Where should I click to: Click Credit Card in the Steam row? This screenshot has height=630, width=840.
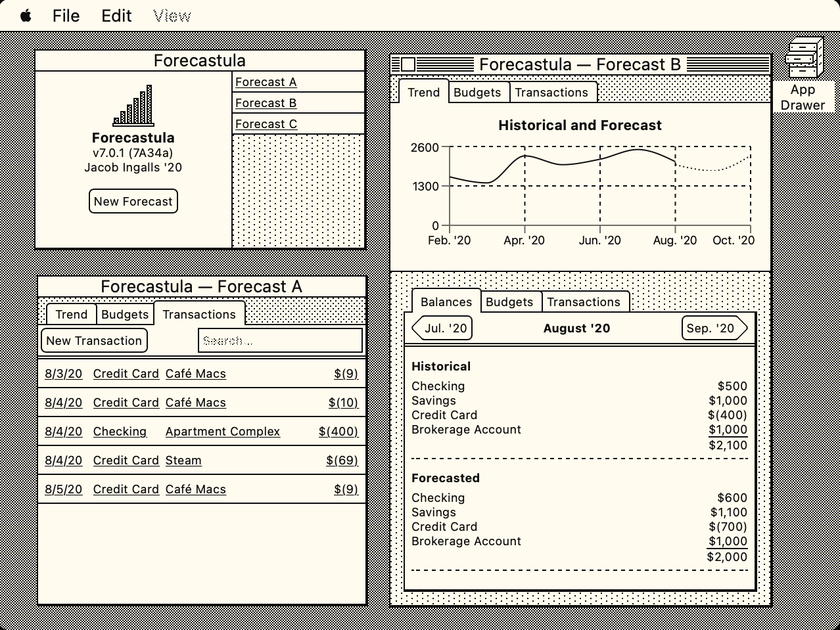[x=126, y=461]
